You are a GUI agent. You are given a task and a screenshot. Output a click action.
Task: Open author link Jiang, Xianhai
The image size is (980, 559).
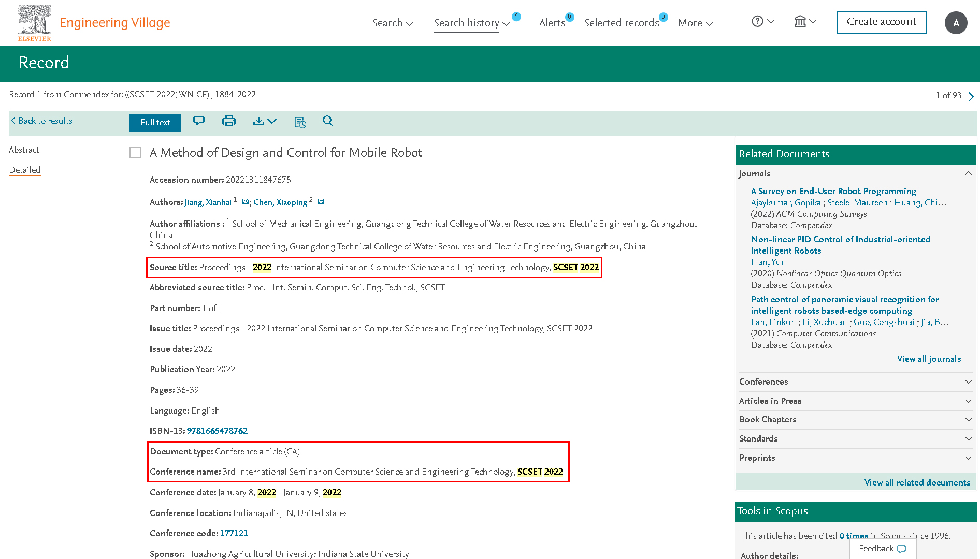click(208, 202)
